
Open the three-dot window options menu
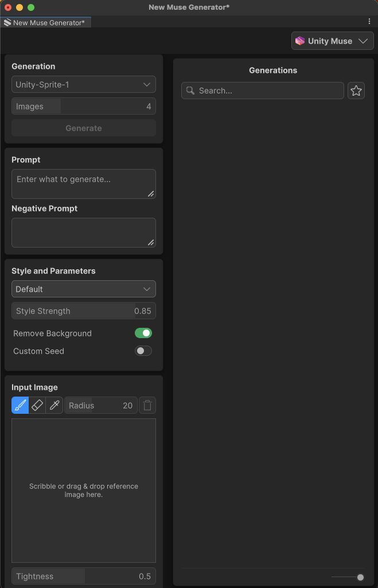tap(369, 21)
